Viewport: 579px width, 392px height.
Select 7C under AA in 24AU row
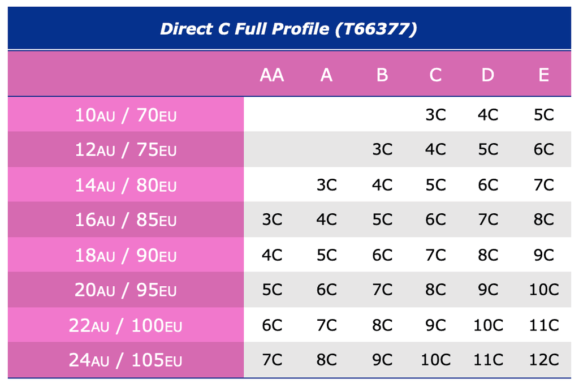[x=272, y=360]
